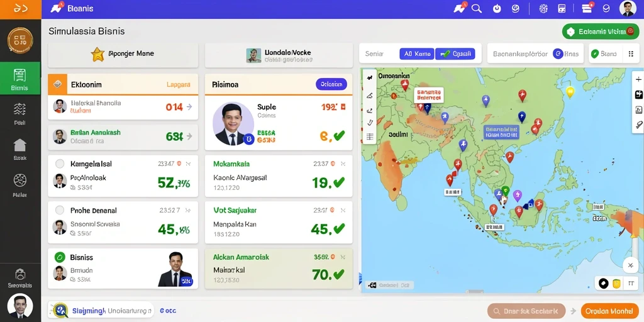
Task: Expand the 014 row arrow
Action: pos(189,107)
